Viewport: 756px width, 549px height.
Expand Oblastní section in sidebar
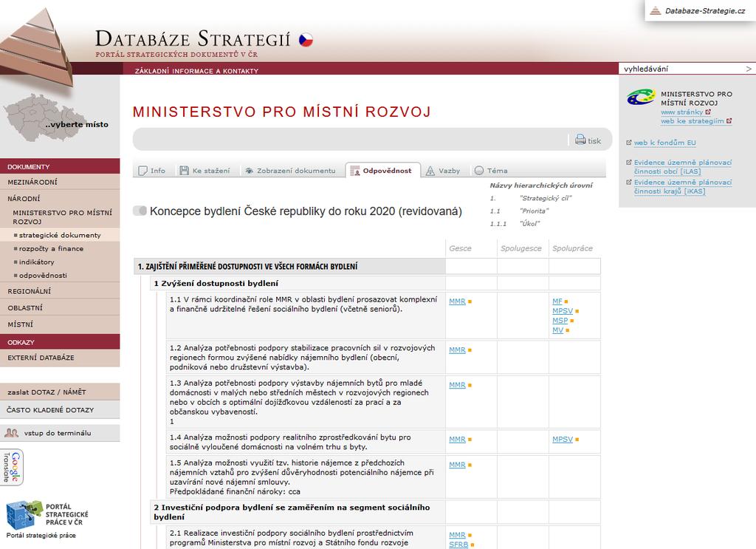(x=60, y=308)
